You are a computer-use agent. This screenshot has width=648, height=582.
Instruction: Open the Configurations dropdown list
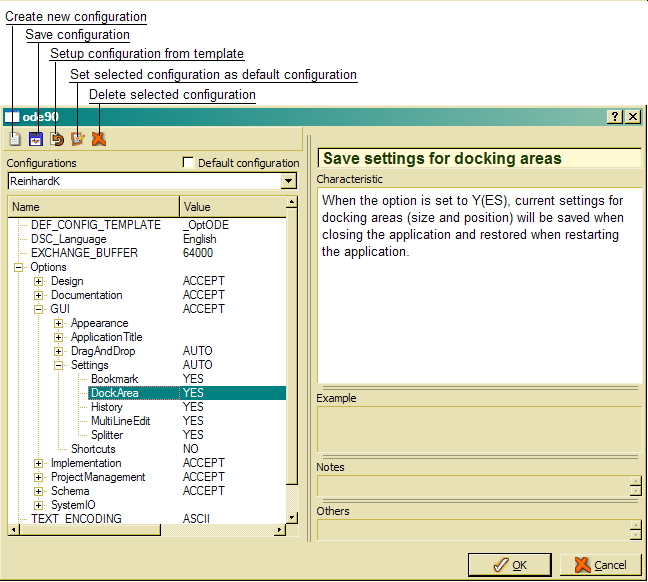[289, 181]
